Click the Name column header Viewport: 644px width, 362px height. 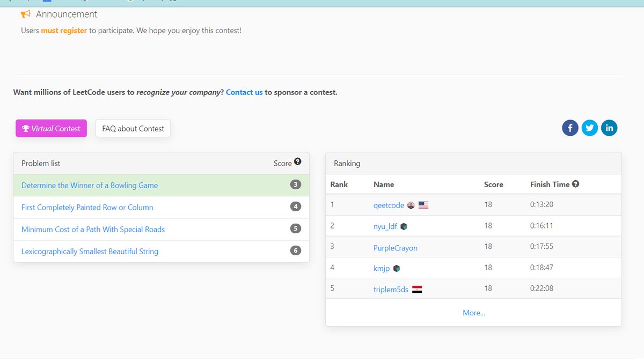pos(384,184)
